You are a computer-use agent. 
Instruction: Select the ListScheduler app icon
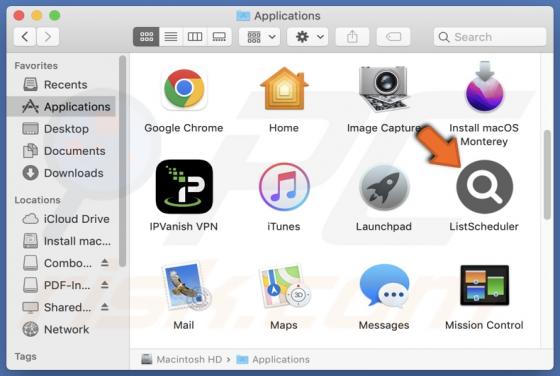485,187
